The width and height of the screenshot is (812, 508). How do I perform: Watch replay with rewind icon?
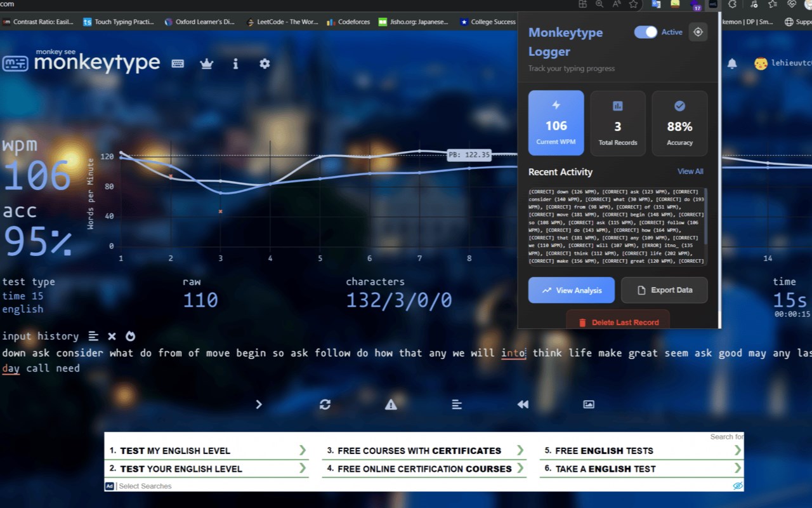tap(523, 404)
